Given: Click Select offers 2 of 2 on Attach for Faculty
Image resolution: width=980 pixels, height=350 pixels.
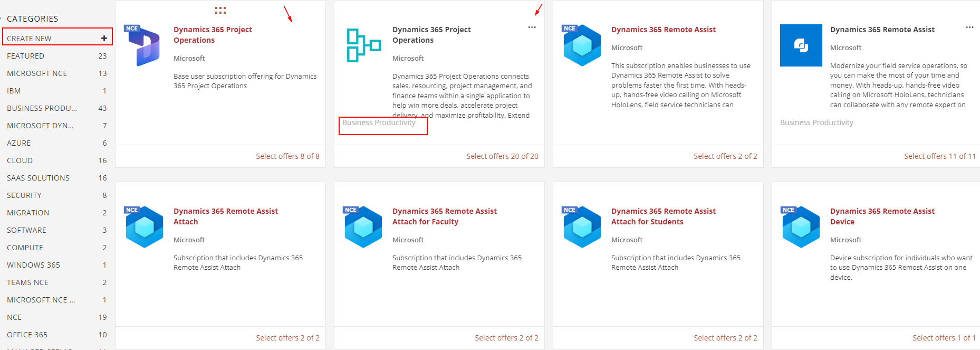Looking at the screenshot, I should coord(506,338).
